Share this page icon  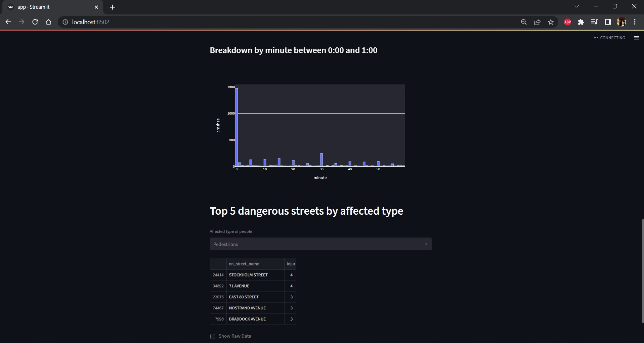click(x=537, y=22)
